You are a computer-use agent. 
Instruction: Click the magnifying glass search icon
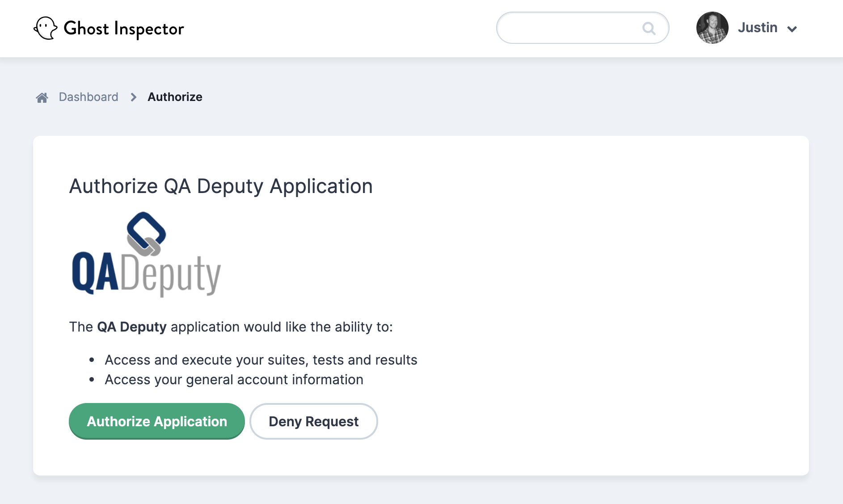coord(649,28)
